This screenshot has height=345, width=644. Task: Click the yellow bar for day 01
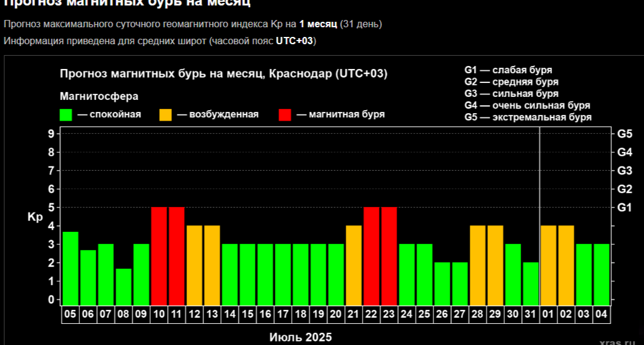(548, 264)
